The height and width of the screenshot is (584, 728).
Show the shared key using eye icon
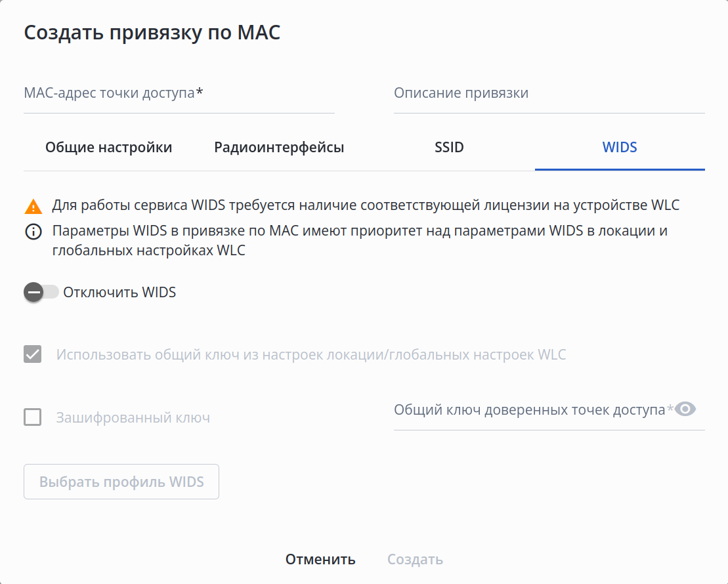pyautogui.click(x=685, y=409)
